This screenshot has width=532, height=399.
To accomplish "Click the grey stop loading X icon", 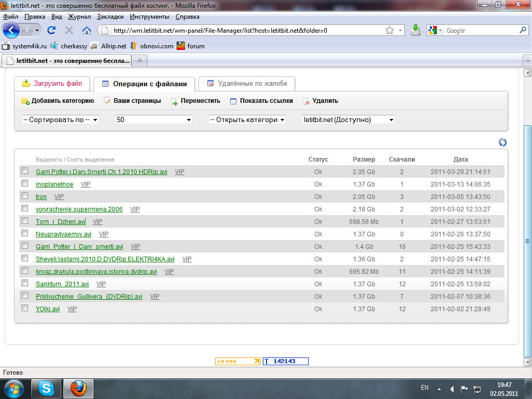I will 69,31.
